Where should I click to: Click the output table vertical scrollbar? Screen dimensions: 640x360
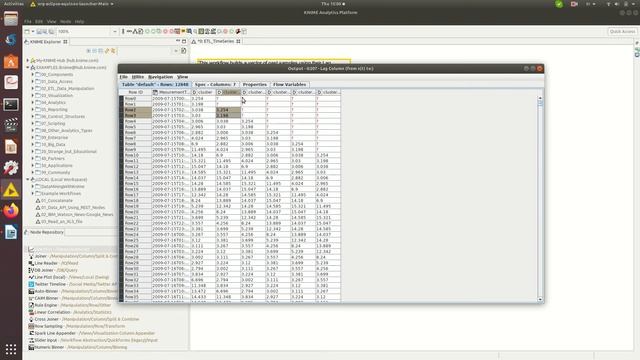coord(540,198)
